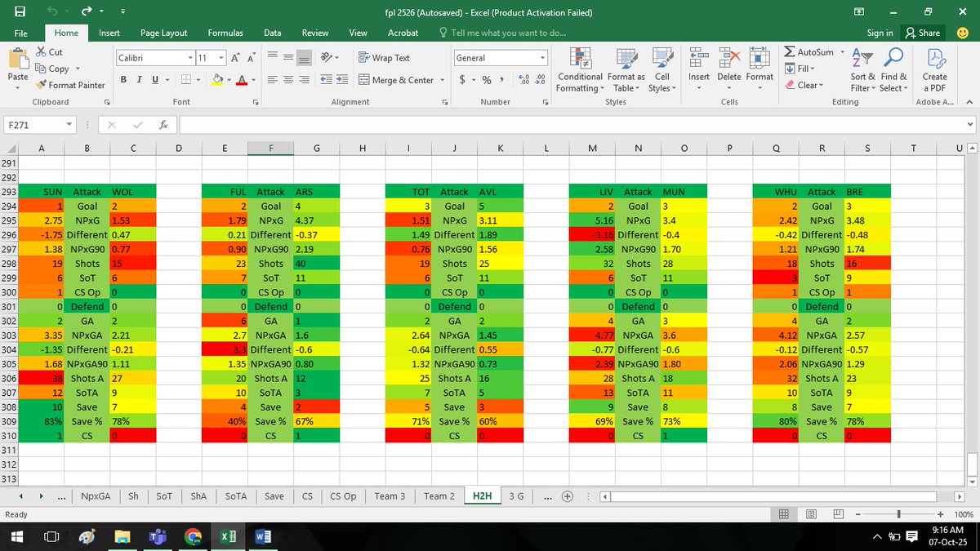Open Conditional Formatting menu
980x551 pixels.
[581, 69]
